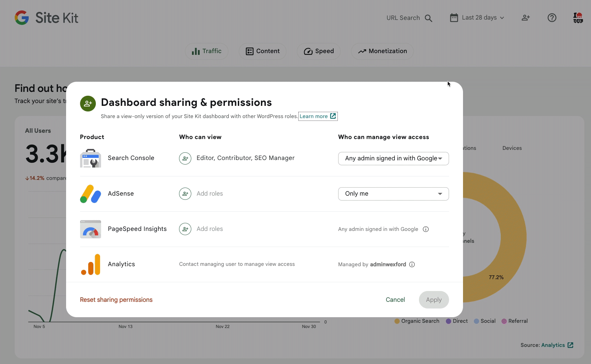Click 'Add roles' text in AdSense row
Screen dimensions: 591x364
click(x=209, y=194)
